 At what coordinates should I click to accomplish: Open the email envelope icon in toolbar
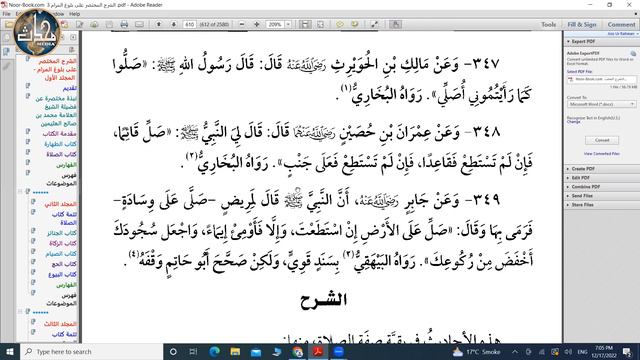click(x=139, y=24)
